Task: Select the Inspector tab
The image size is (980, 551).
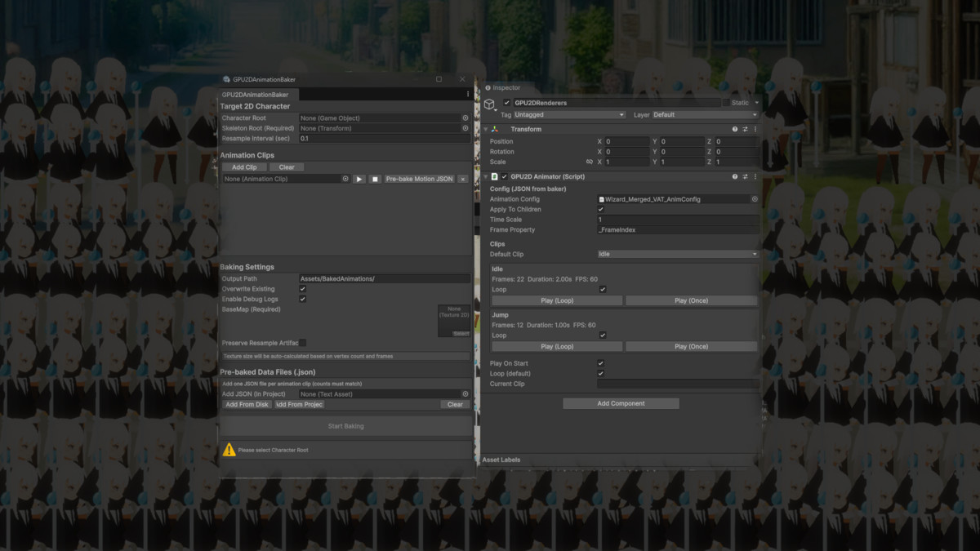Action: tap(502, 87)
